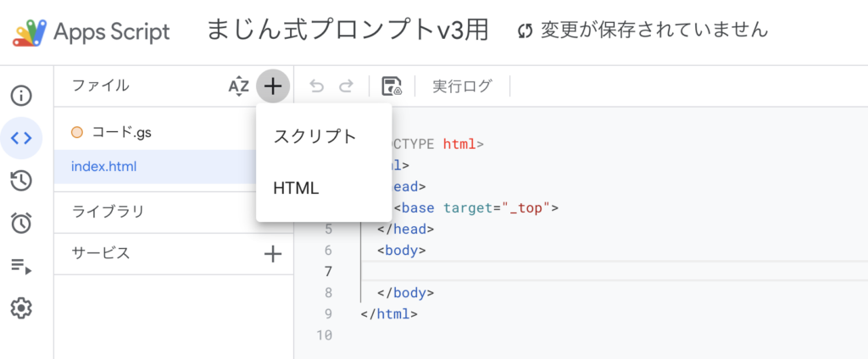Open the Executions list icon
The image size is (868, 359).
[x=21, y=267]
